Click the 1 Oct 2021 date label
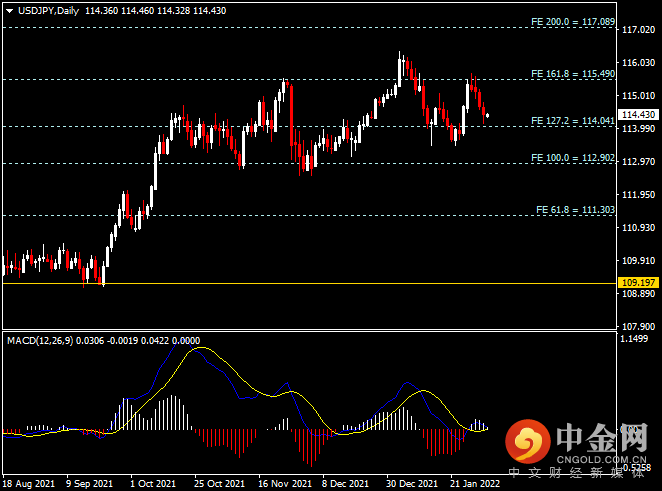 point(153,484)
